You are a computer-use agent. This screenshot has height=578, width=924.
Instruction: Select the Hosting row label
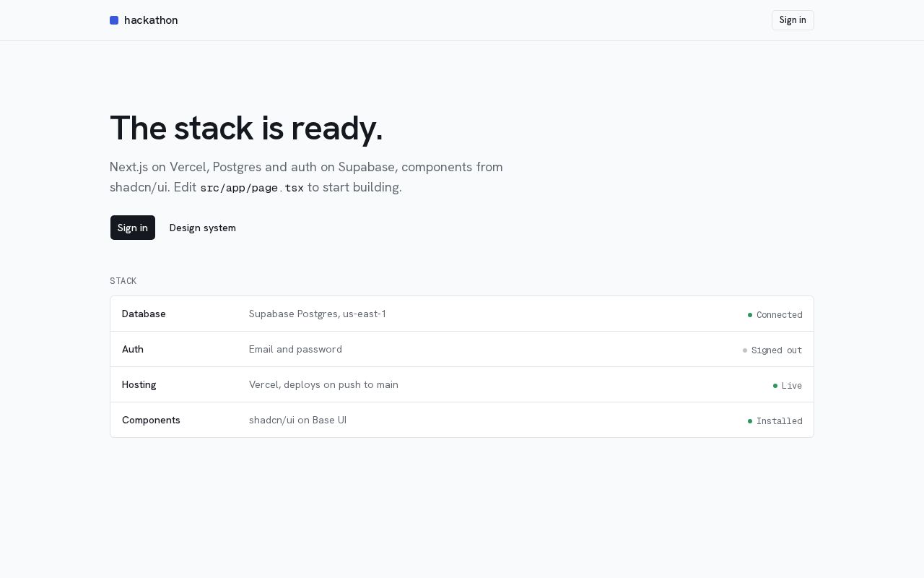pos(139,384)
